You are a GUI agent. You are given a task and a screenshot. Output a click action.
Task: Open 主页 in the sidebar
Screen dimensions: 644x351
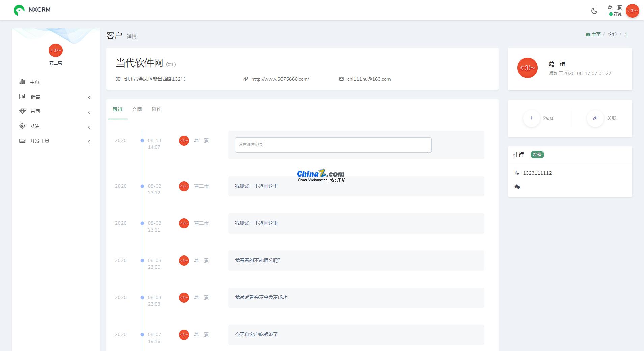[x=34, y=82]
